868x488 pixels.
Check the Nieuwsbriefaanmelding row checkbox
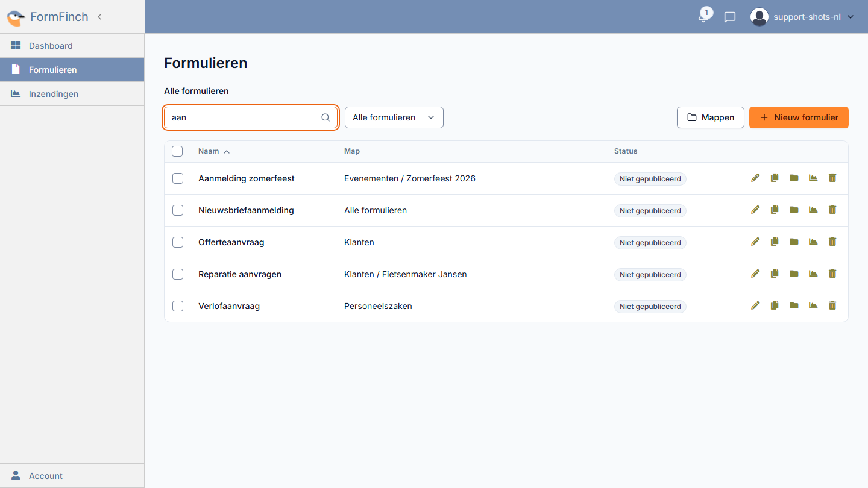[x=177, y=210]
